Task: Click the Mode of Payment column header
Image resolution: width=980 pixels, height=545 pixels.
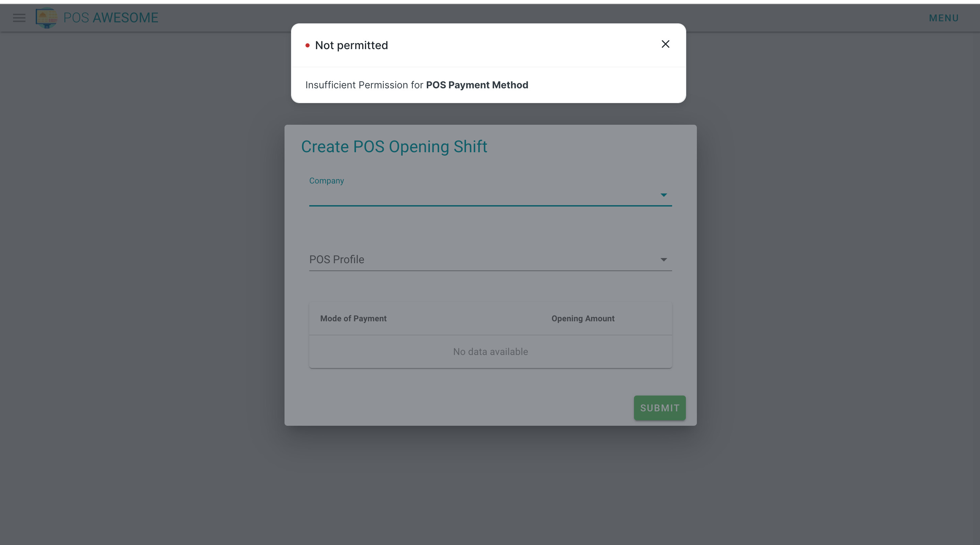Action: coord(353,318)
